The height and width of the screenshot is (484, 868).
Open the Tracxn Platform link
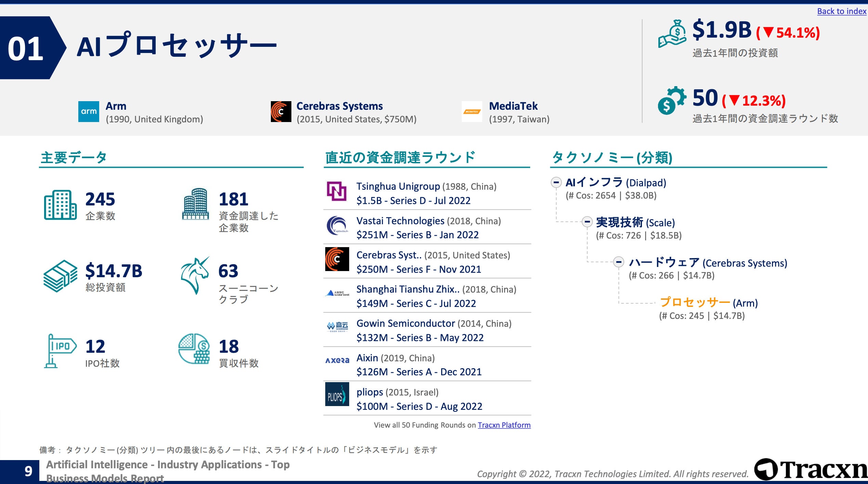504,425
